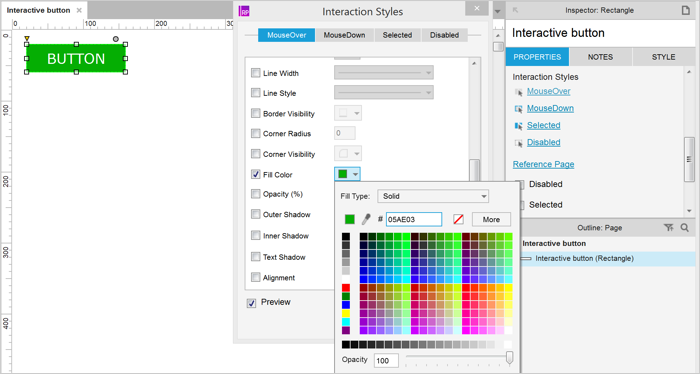Click the MouseDown style icon in Inspector

tap(518, 109)
